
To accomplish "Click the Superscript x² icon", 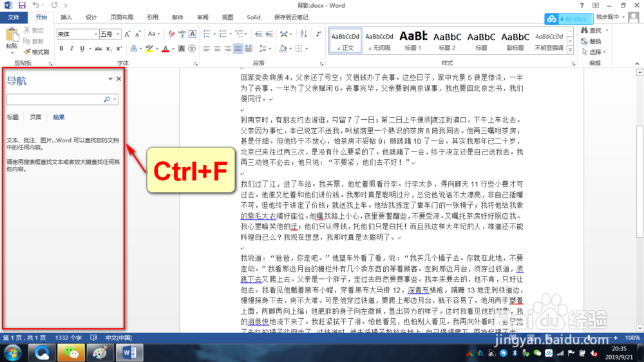I will coord(119,49).
